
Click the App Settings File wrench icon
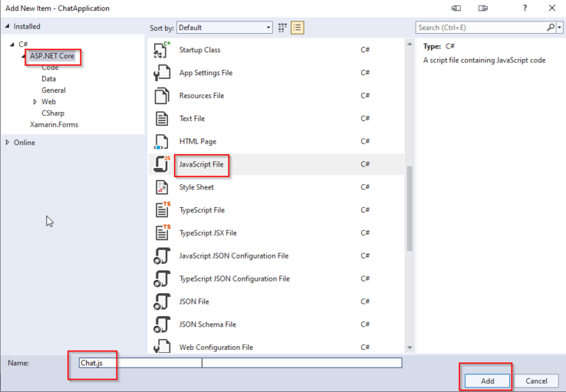[161, 73]
